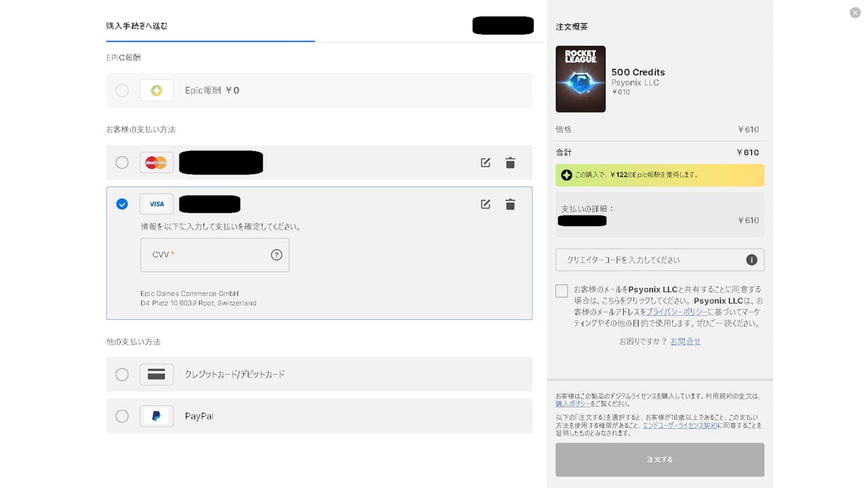Click the お問合せ support link
The image size is (868, 488).
click(686, 342)
